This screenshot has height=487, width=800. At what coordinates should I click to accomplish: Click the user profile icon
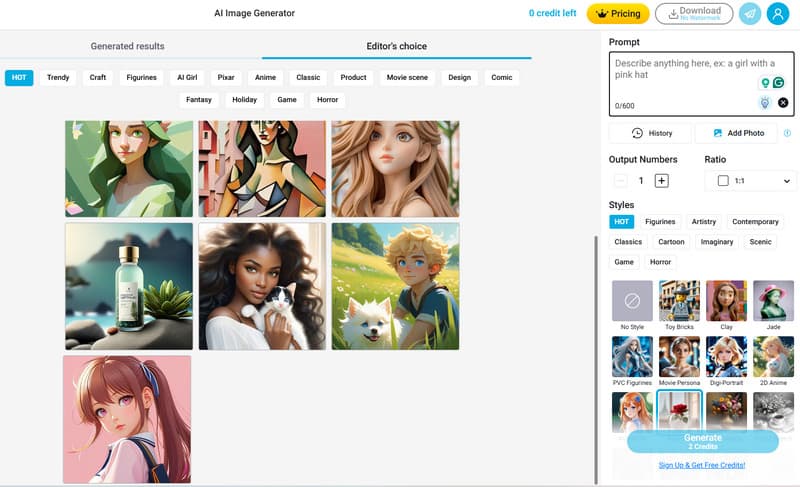click(x=778, y=14)
